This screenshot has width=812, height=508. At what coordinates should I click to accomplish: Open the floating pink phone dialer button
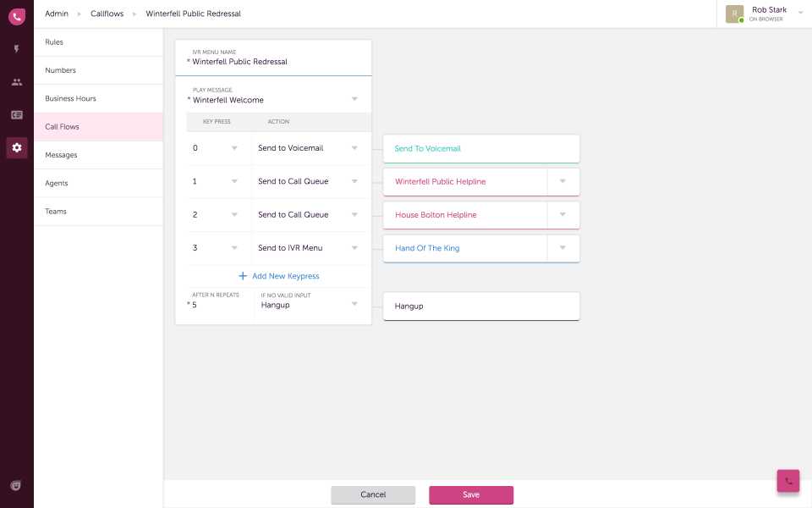click(788, 480)
